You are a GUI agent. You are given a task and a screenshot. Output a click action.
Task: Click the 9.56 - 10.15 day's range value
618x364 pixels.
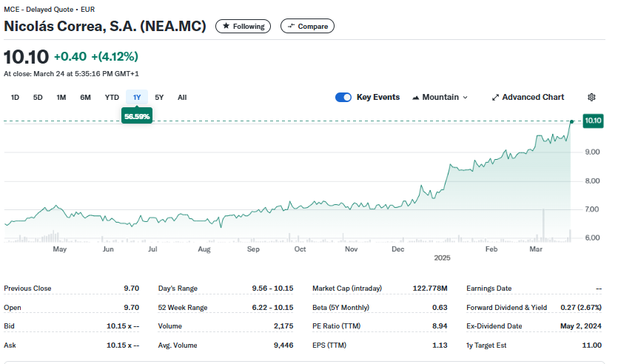(x=273, y=289)
